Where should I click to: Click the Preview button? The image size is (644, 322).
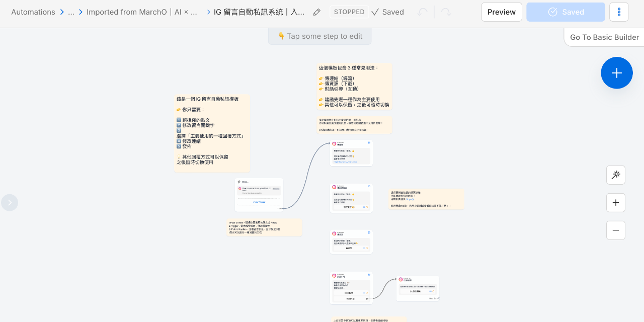click(x=502, y=12)
